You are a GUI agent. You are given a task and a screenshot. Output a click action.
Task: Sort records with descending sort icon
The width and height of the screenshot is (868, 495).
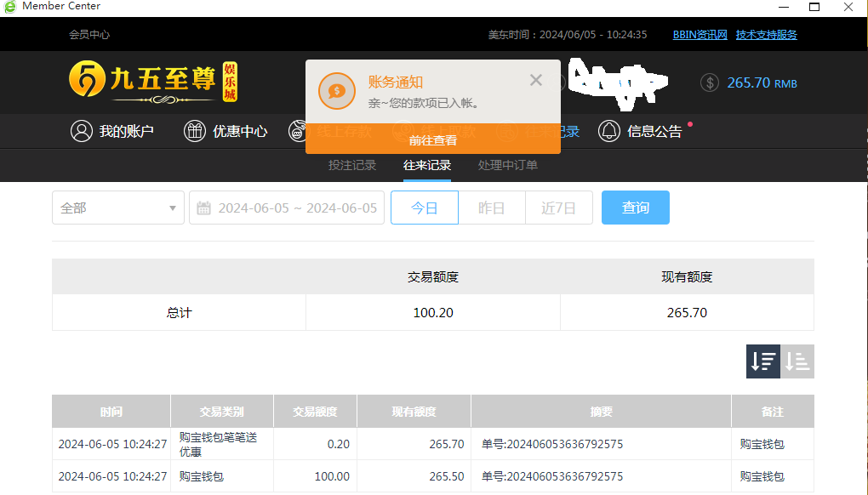(x=762, y=361)
